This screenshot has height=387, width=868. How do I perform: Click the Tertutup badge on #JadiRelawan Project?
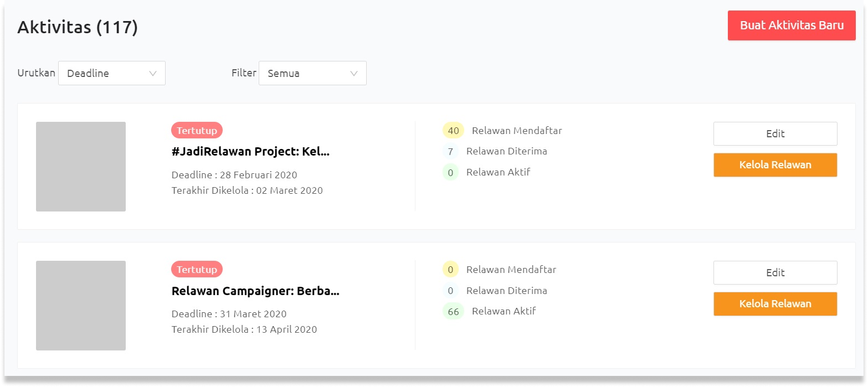tap(197, 131)
